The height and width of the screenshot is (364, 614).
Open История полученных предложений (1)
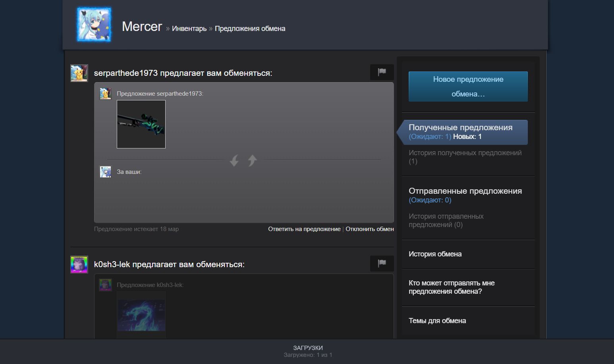(x=465, y=157)
